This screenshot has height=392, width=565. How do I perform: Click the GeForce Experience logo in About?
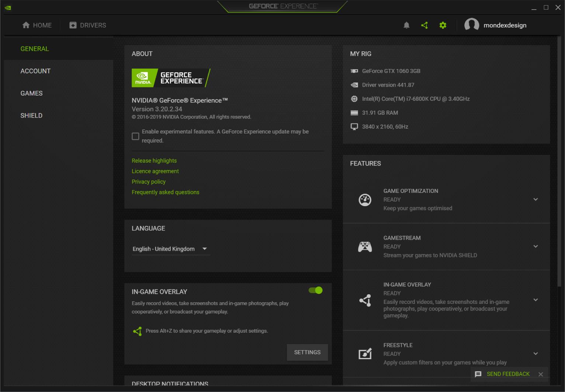point(171,78)
